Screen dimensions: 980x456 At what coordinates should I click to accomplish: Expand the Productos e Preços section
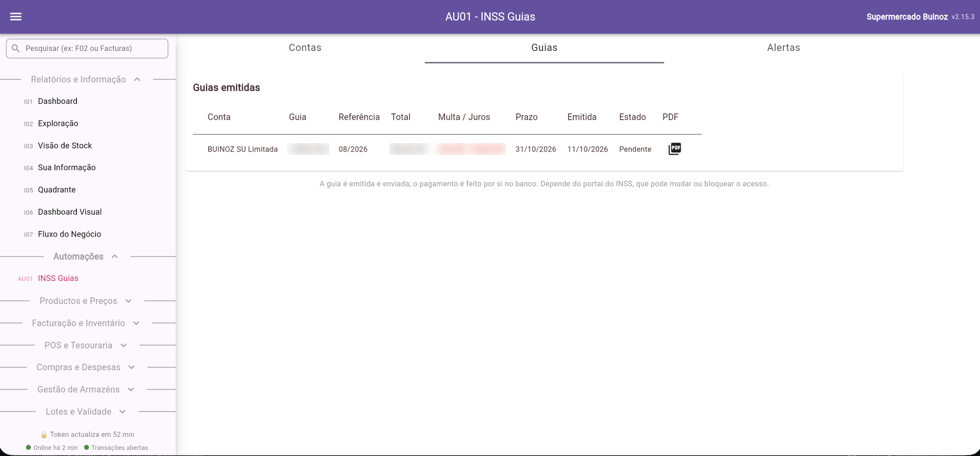coord(86,301)
